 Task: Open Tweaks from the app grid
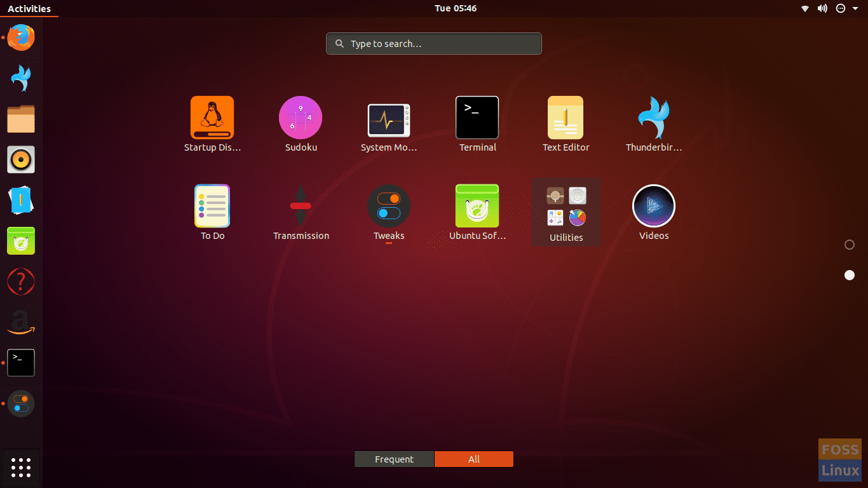point(389,213)
